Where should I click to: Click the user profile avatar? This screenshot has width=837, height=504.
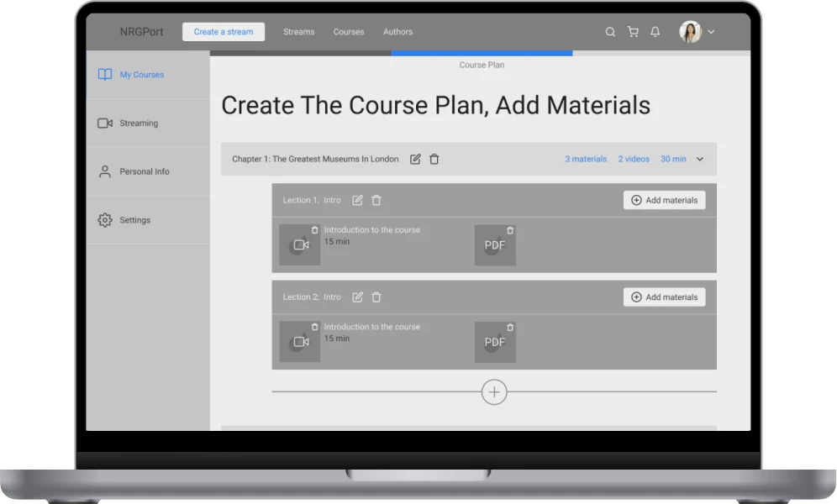point(690,32)
